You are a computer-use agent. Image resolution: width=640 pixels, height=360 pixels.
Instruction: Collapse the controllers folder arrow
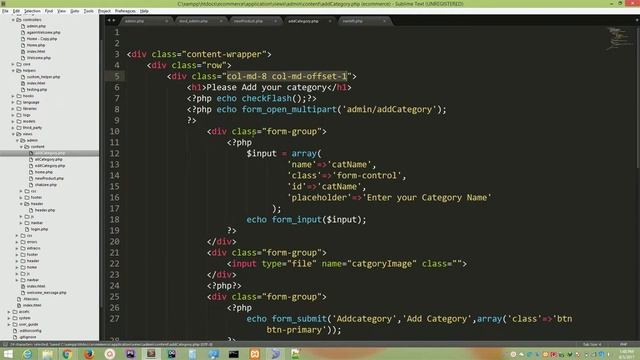(13, 20)
